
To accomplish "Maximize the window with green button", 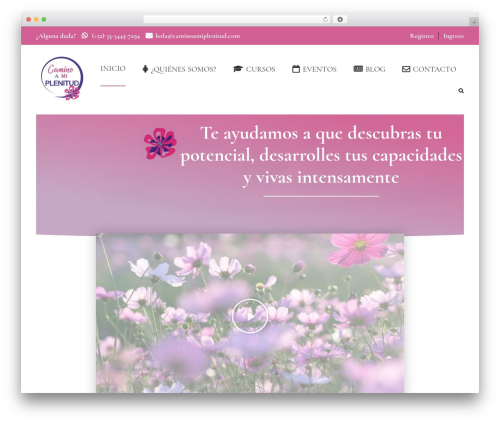I will [44, 19].
